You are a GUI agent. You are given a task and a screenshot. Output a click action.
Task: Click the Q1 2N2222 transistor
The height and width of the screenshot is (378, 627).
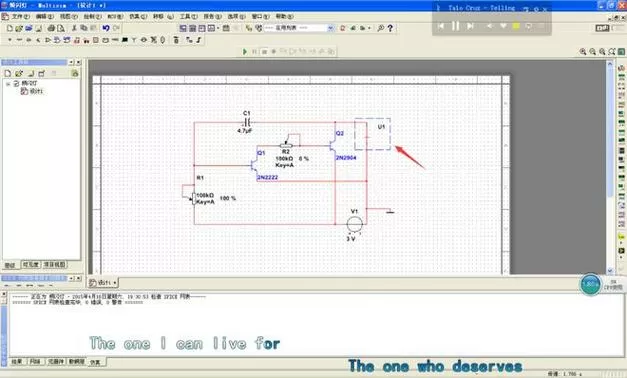(254, 165)
